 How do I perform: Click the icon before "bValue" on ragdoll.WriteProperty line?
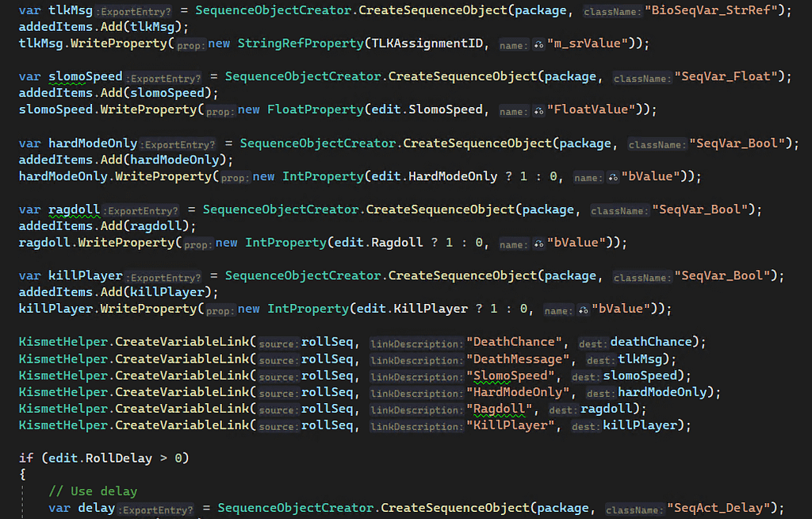point(538,243)
